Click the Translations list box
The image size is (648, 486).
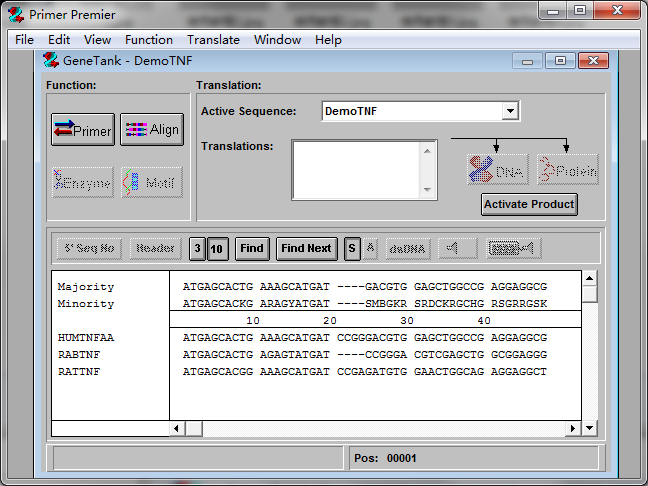pos(357,169)
